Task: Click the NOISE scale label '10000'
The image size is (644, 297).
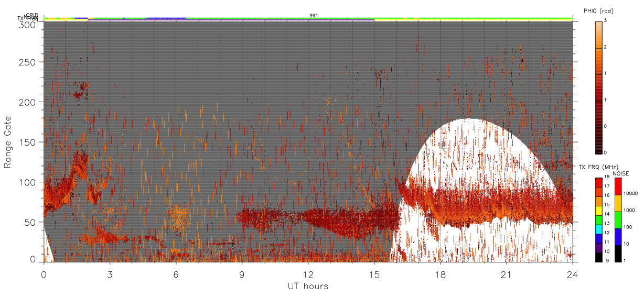Action: pos(630,193)
